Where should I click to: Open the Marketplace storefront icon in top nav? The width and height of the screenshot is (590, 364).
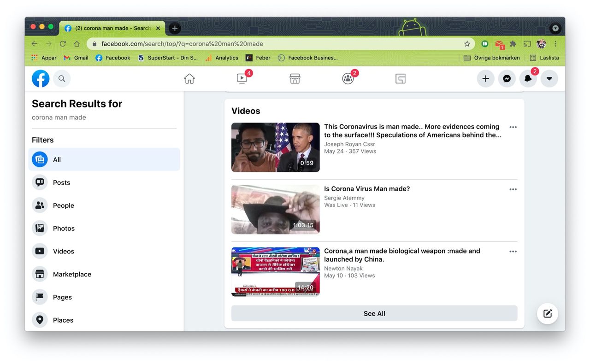point(295,79)
